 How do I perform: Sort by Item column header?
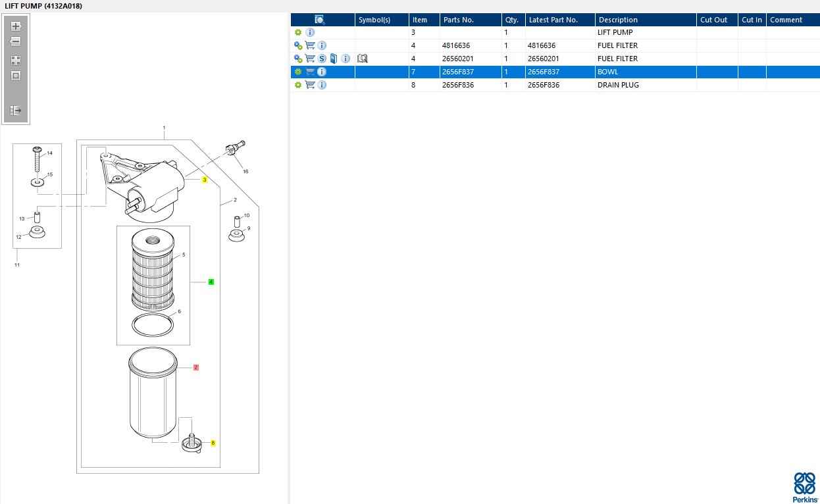[x=424, y=20]
